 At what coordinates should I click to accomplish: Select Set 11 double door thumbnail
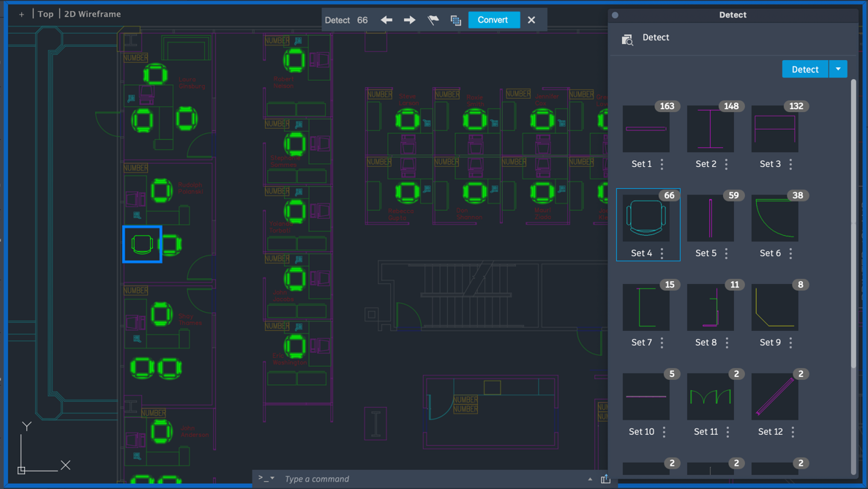pyautogui.click(x=710, y=397)
